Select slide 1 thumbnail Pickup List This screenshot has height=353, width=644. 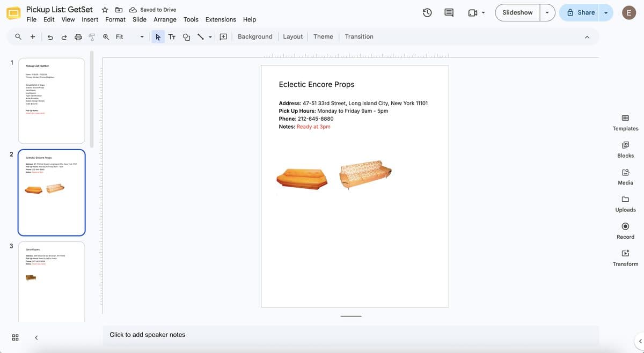[x=52, y=101]
